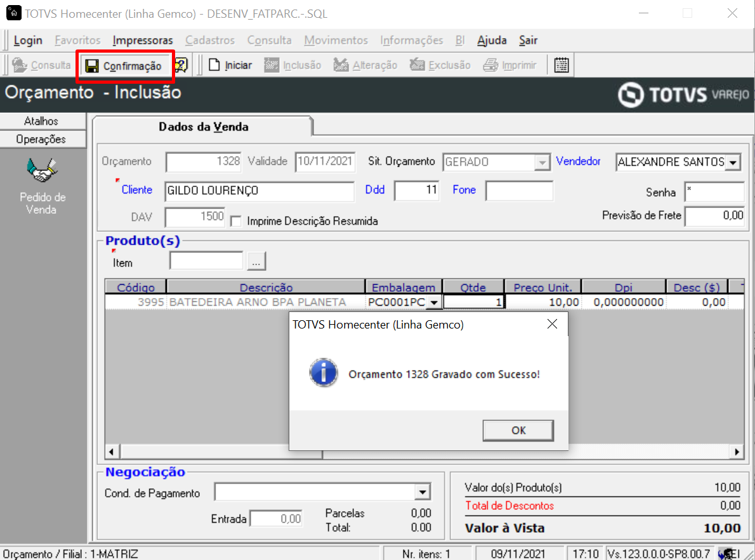The width and height of the screenshot is (755, 560).
Task: Click the Iniciar new document icon
Action: click(214, 65)
